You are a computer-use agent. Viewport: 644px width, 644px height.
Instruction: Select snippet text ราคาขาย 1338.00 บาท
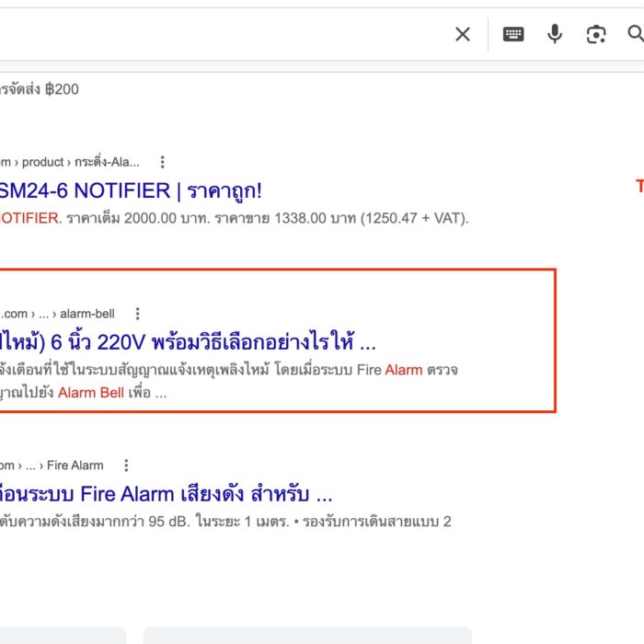coord(285,218)
